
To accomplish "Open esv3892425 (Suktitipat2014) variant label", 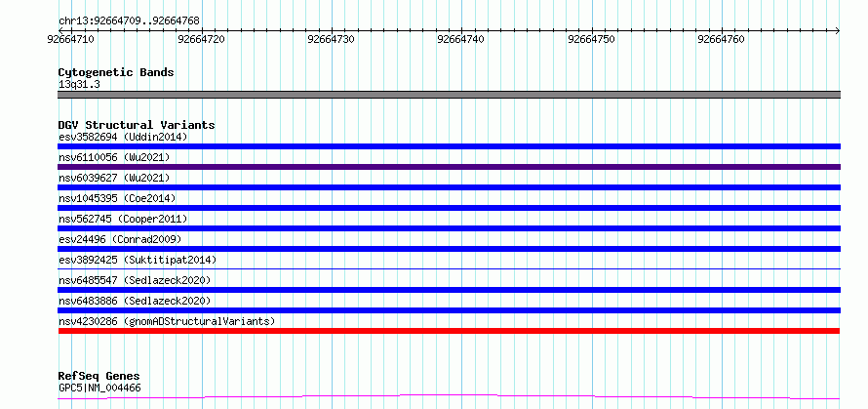I will point(138,260).
